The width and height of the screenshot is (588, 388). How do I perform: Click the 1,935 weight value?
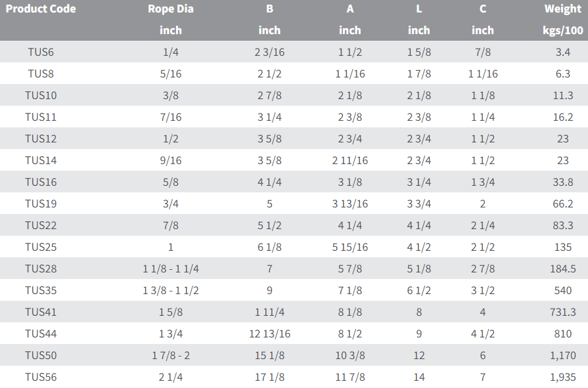click(x=563, y=377)
